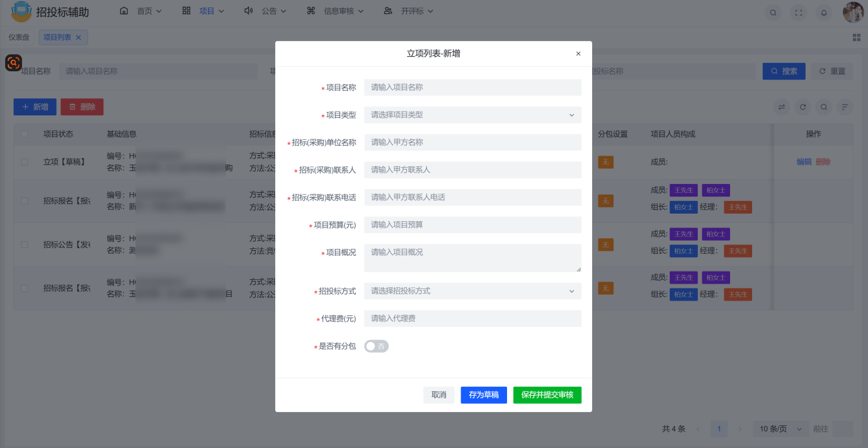Screen dimensions: 868x448
Task: Select the first project row checkbox
Action: click(23, 162)
